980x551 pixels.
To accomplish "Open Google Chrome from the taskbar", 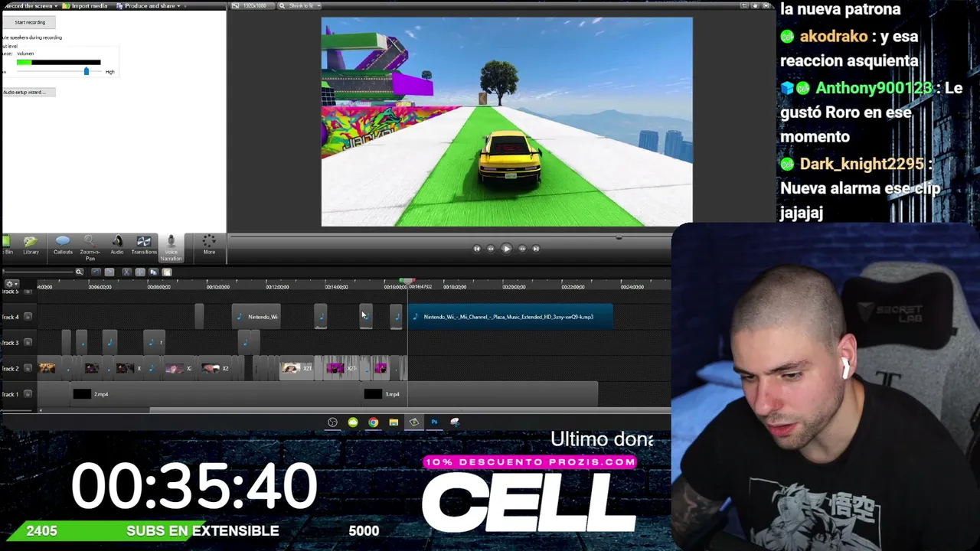I will point(373,422).
